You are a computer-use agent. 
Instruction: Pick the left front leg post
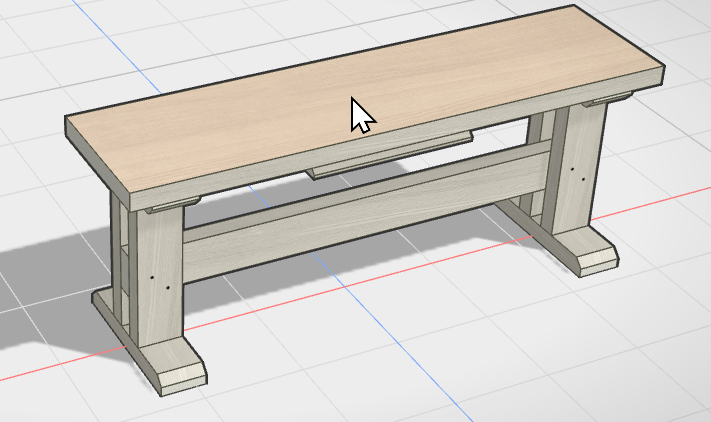(x=161, y=276)
